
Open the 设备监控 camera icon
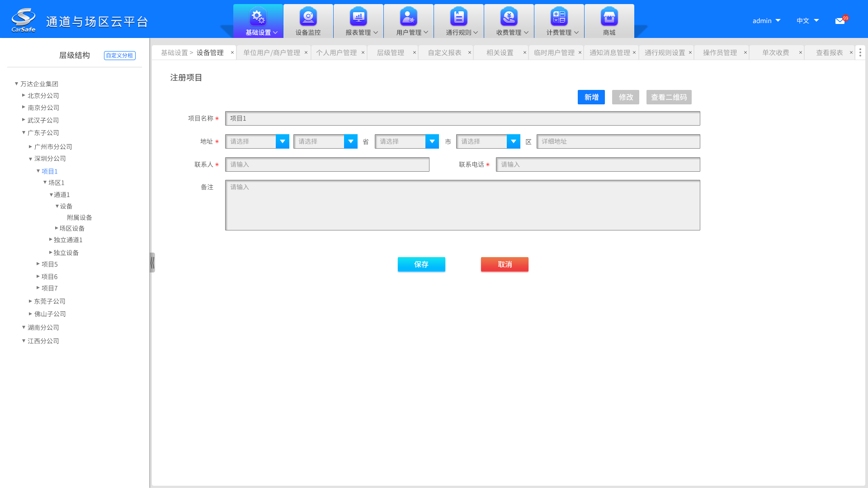coord(308,17)
